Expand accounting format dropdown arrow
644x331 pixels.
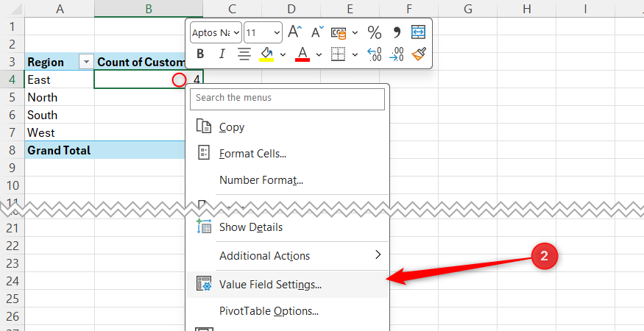tap(355, 32)
